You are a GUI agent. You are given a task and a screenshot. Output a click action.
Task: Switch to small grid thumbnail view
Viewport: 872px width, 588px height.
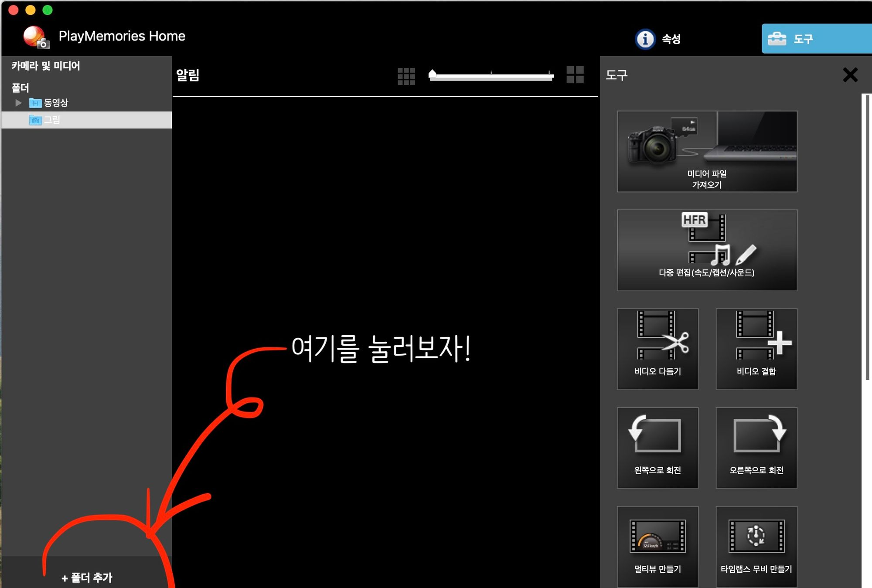coord(406,76)
